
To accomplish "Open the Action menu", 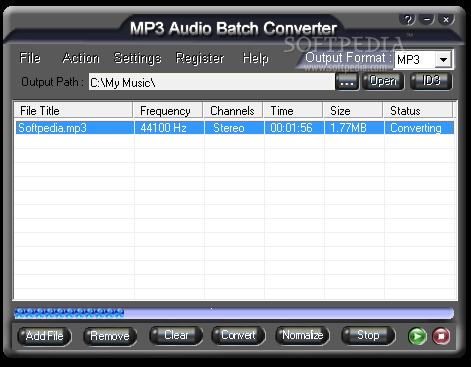I will [81, 58].
